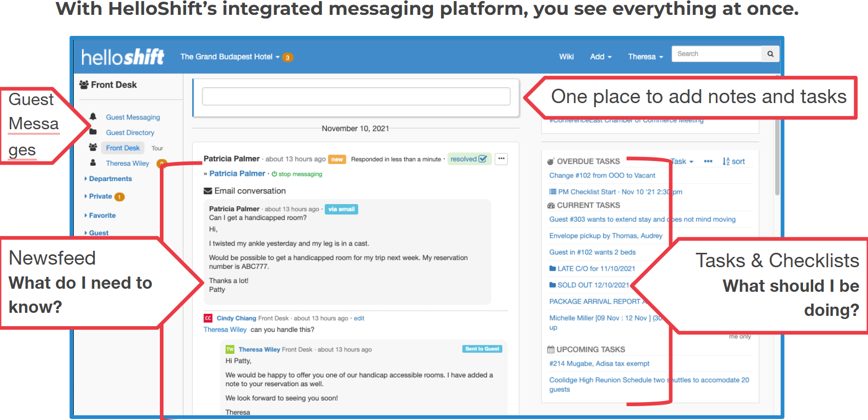Click the Front Desk group icon in header
This screenshot has height=420, width=868.
click(x=84, y=85)
